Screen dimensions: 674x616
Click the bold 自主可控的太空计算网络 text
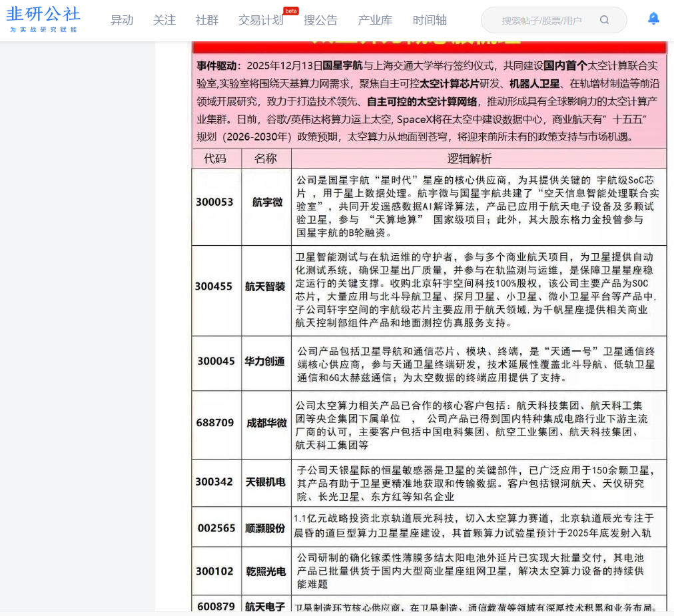[x=422, y=101]
